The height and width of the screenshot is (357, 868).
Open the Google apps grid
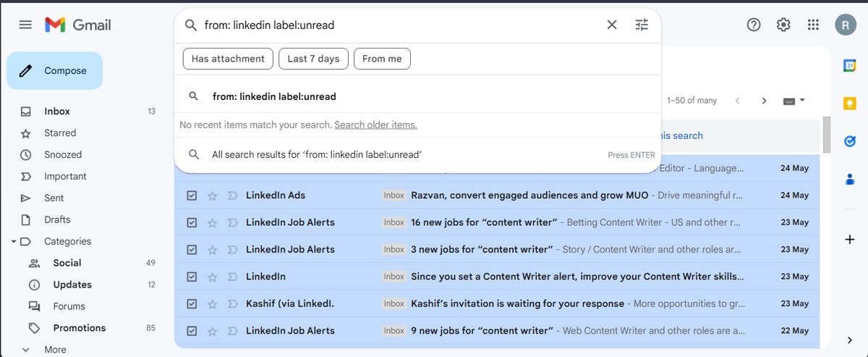pyautogui.click(x=813, y=25)
